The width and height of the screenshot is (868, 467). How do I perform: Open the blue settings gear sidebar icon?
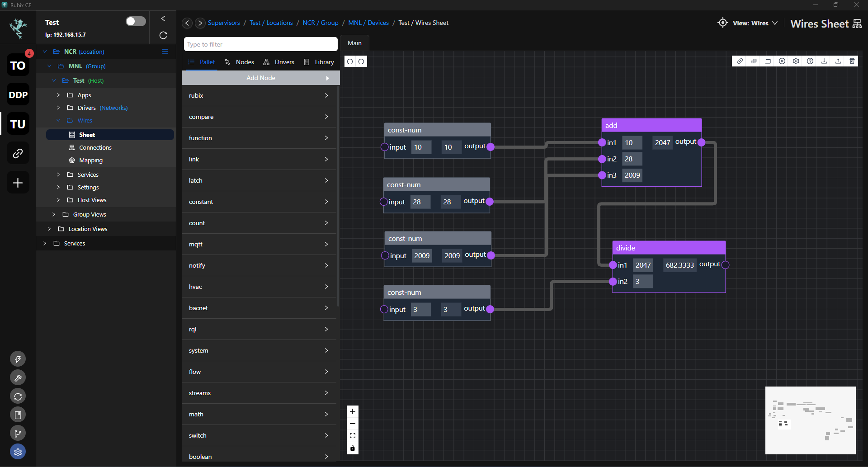pos(18,452)
